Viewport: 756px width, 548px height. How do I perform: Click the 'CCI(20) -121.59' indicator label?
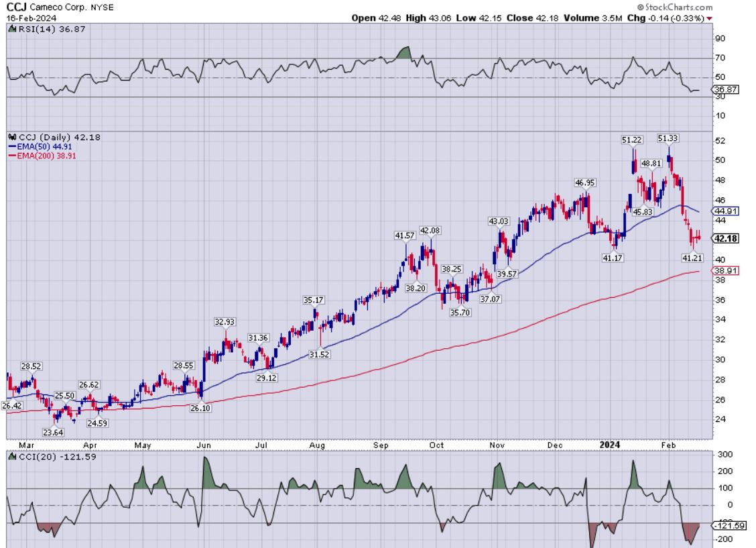(x=58, y=456)
